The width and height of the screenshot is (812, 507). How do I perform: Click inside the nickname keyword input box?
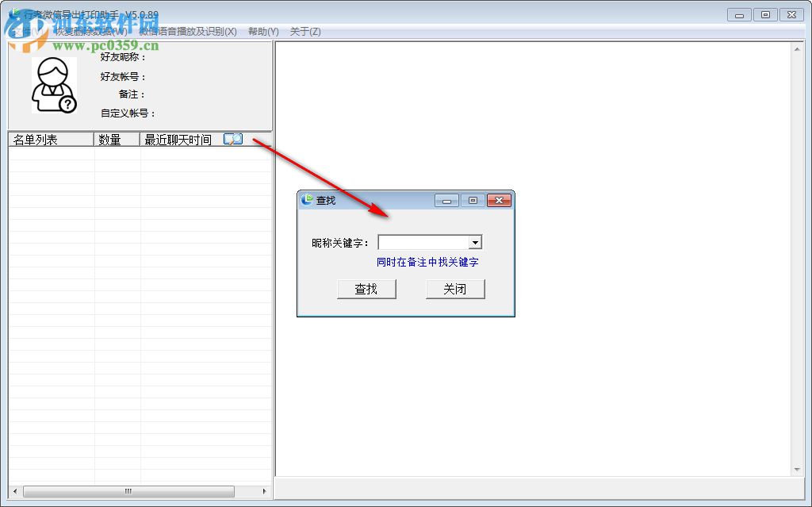(x=424, y=241)
